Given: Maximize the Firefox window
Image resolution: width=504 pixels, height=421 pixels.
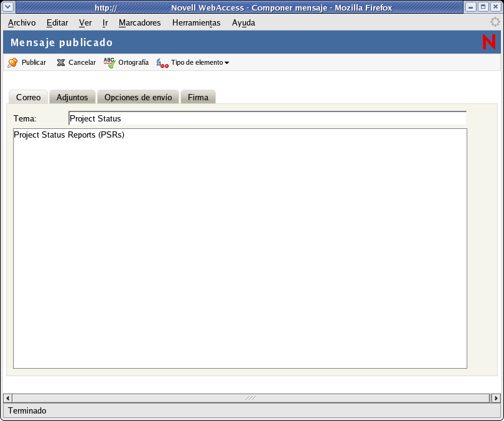Looking at the screenshot, I should pos(483,7).
